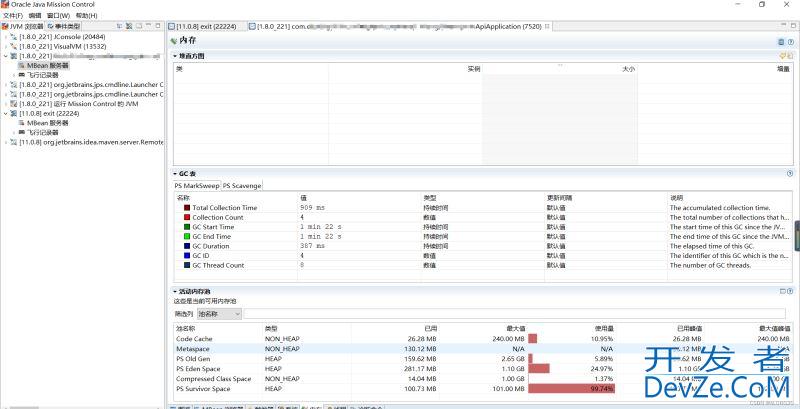The height and width of the screenshot is (409, 800).
Task: Collapse [11.0.8] exit (22224) node
Action: tap(6, 113)
